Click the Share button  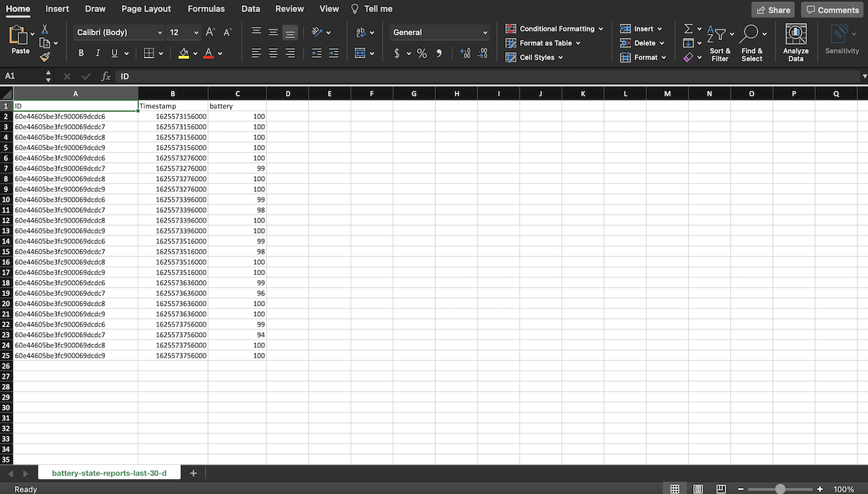coord(772,9)
